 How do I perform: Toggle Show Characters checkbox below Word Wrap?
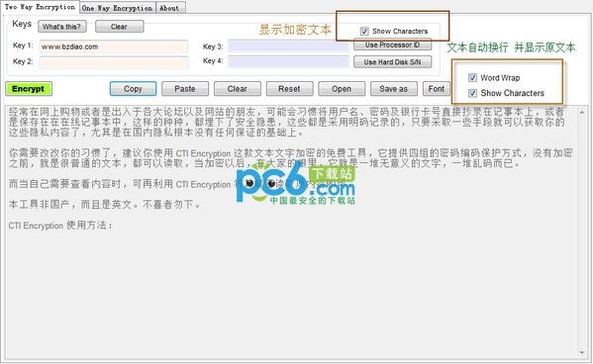[x=472, y=93]
